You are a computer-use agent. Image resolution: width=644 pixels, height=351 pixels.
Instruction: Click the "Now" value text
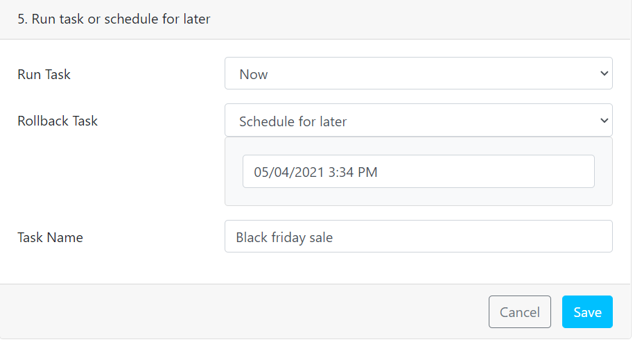pyautogui.click(x=254, y=74)
